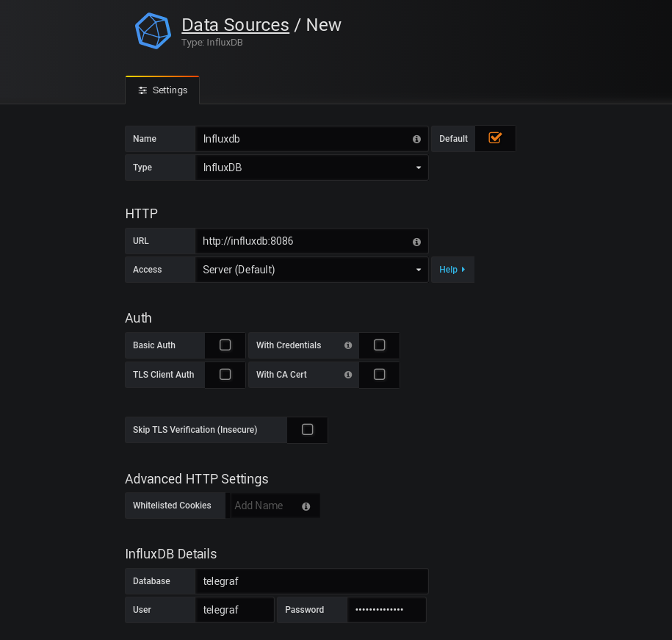Screen dimensions: 672x640
Task: Click the Data Sources polyhedron logo icon
Action: coord(153,31)
